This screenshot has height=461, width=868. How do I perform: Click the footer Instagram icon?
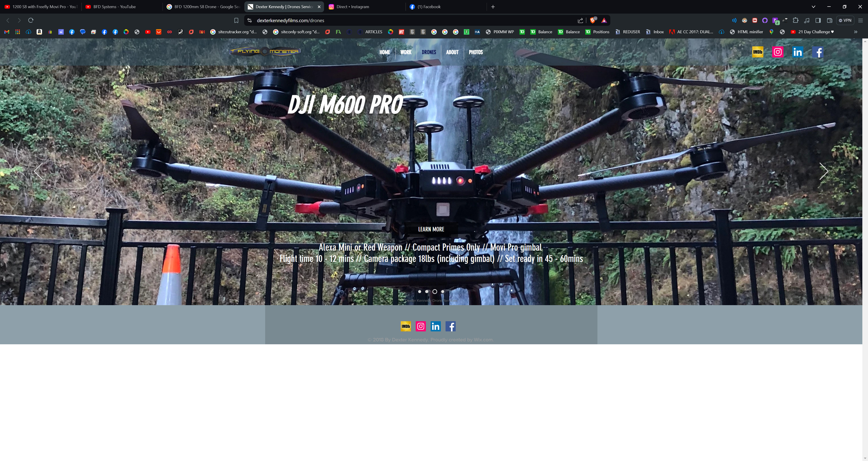click(x=420, y=326)
